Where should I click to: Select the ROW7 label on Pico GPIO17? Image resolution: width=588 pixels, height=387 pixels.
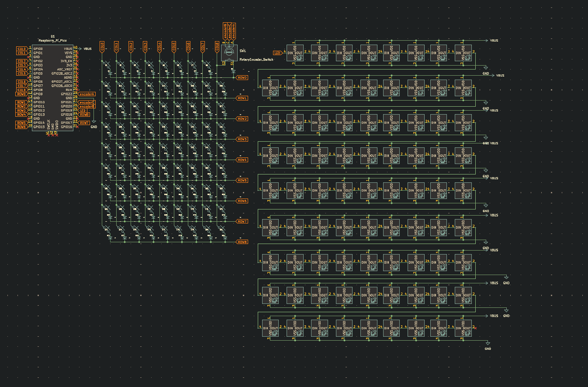(x=84, y=123)
